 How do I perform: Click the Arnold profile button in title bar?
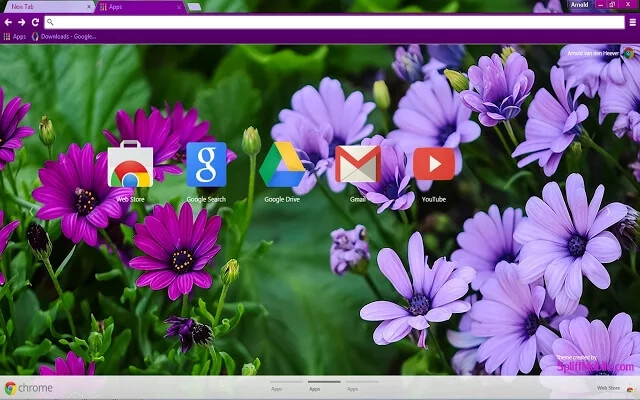coord(580,5)
